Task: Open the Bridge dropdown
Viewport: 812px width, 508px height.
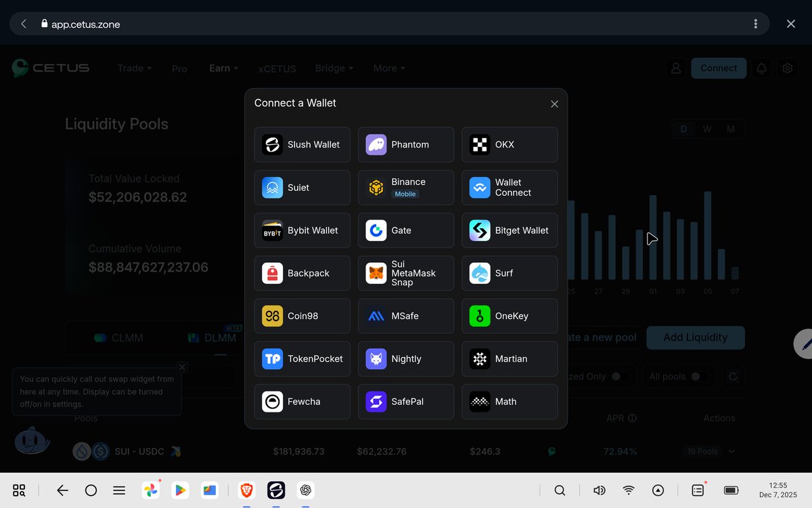Action: click(334, 68)
